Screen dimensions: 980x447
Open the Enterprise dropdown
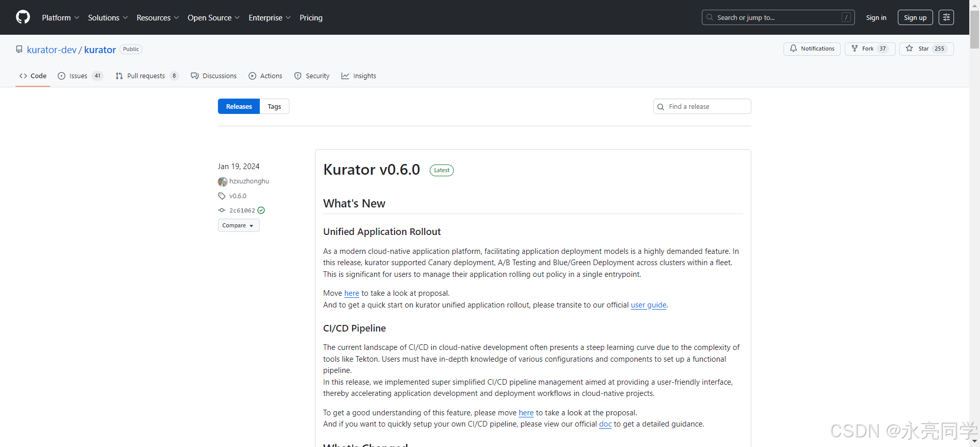[269, 17]
